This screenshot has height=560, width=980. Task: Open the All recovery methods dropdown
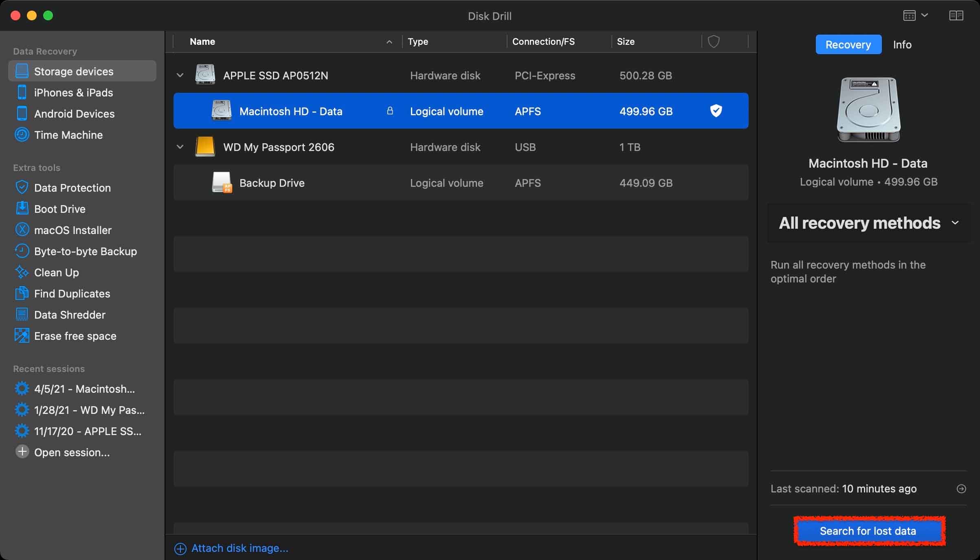pyautogui.click(x=869, y=223)
